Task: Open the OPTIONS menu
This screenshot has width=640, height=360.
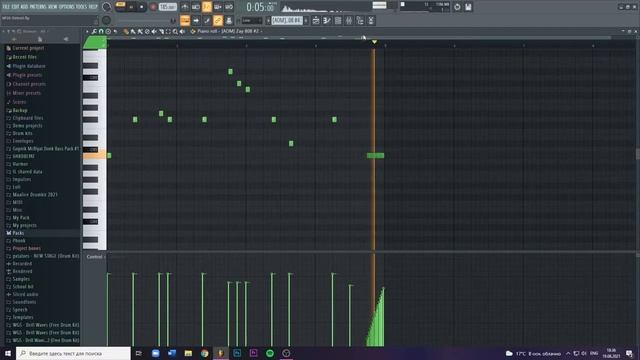Action: (67, 7)
